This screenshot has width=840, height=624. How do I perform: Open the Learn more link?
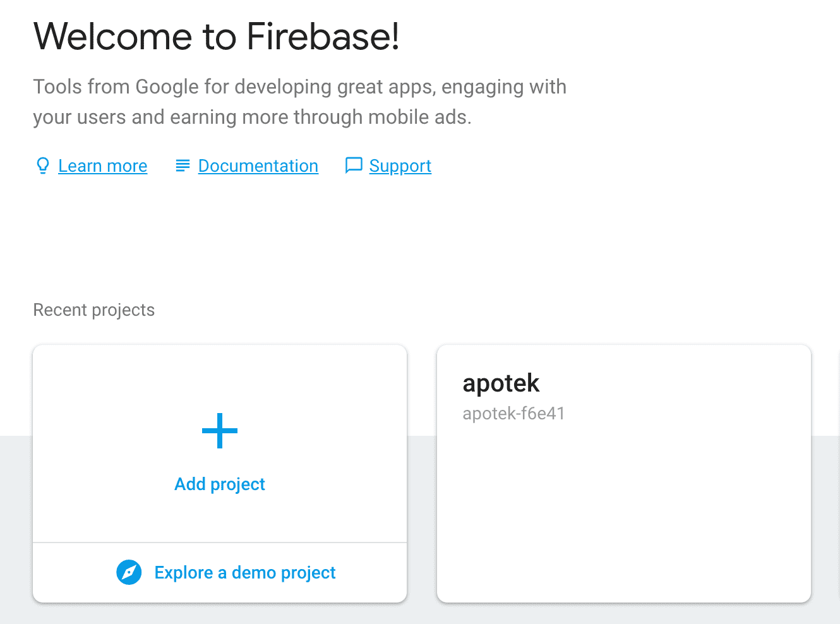click(x=102, y=166)
